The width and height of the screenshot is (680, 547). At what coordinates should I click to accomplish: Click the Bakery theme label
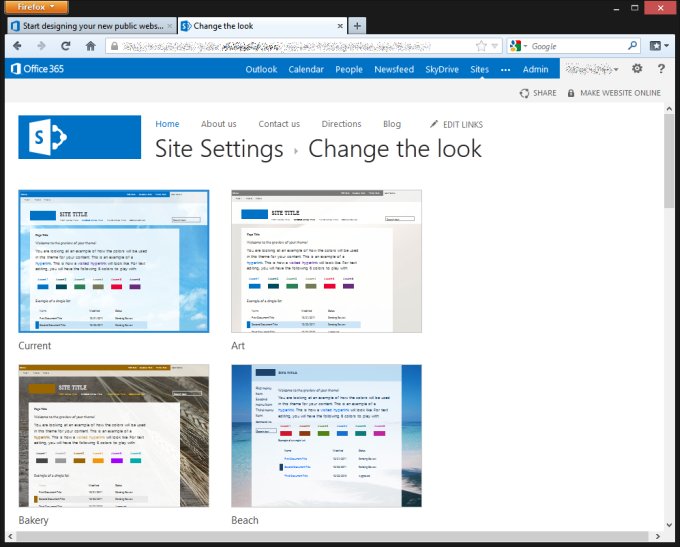[x=33, y=520]
